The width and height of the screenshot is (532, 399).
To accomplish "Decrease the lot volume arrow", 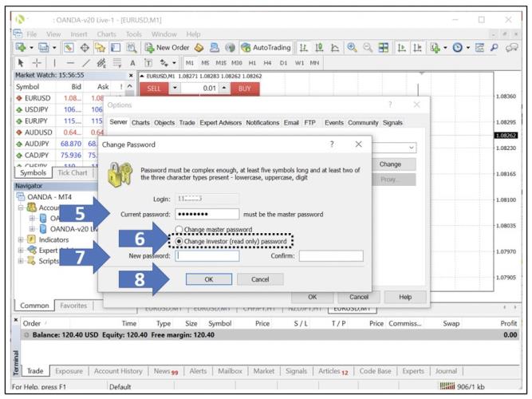I will (175, 89).
